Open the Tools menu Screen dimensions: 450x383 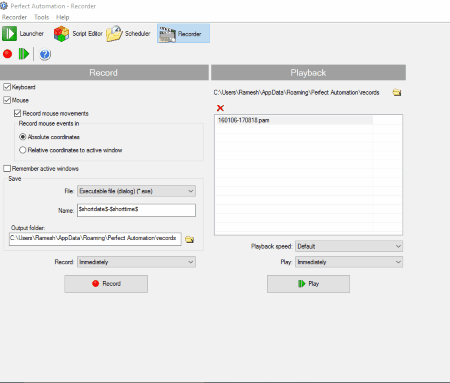coord(41,17)
